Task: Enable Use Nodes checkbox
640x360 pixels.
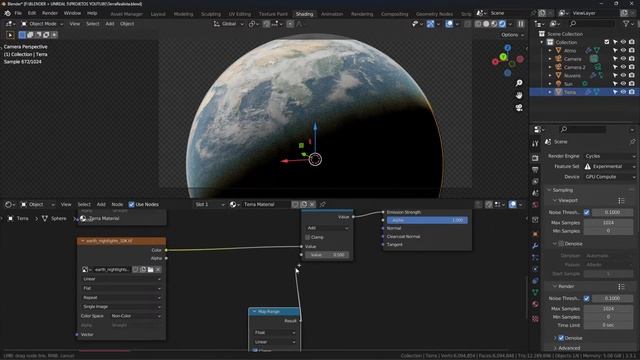Action: pos(131,204)
